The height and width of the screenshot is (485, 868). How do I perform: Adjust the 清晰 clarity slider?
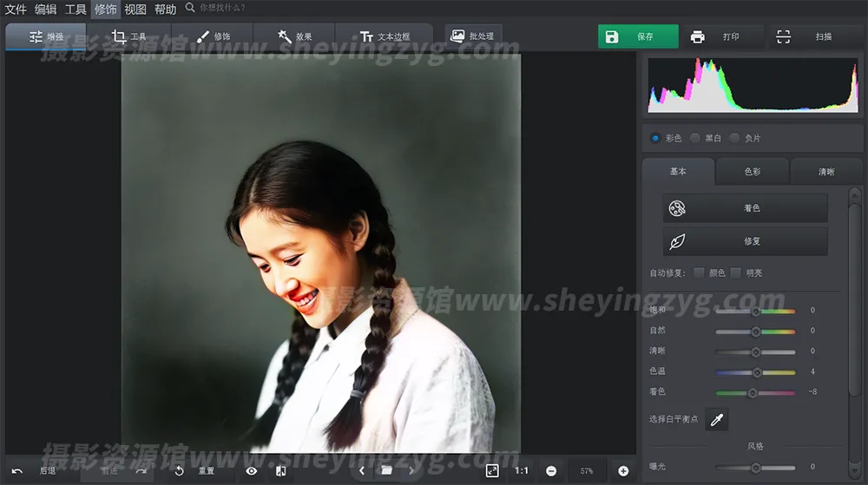click(755, 351)
